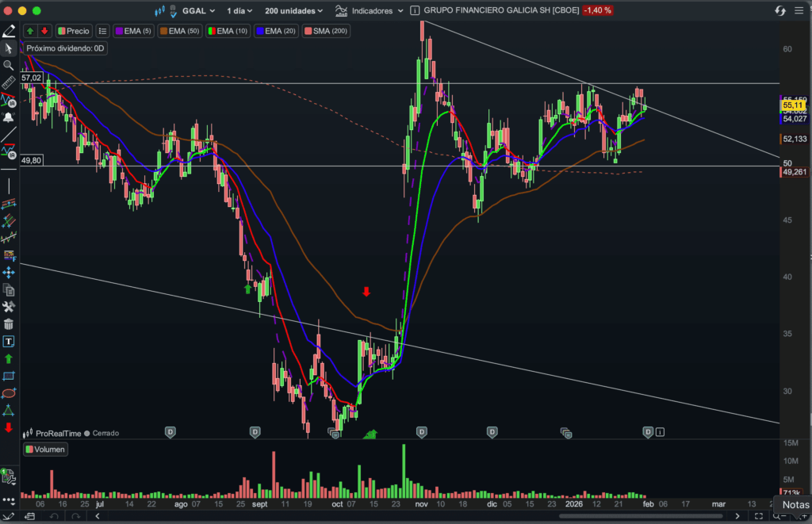Select the ellipse drawing tool
Image resolution: width=812 pixels, height=524 pixels.
(x=9, y=393)
